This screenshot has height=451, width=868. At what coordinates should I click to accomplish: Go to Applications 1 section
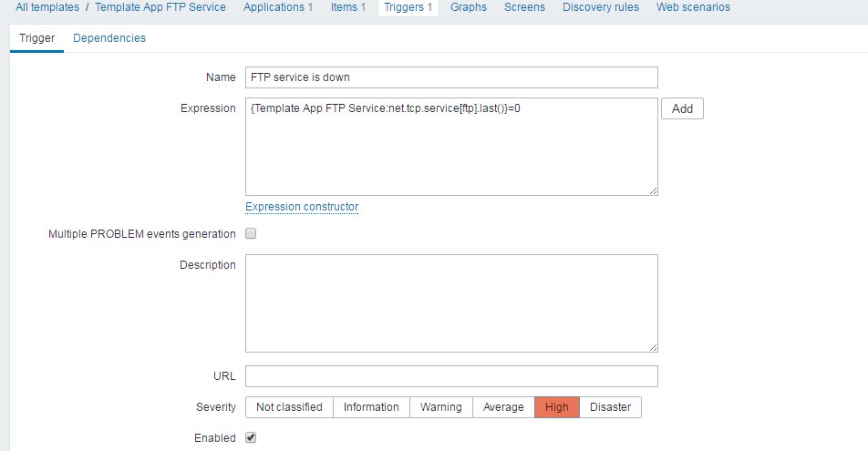278,7
